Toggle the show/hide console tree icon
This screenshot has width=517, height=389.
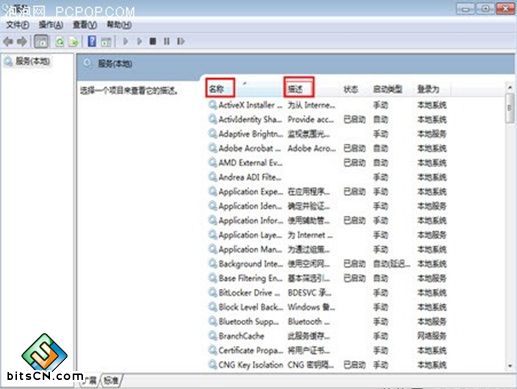coord(41,42)
